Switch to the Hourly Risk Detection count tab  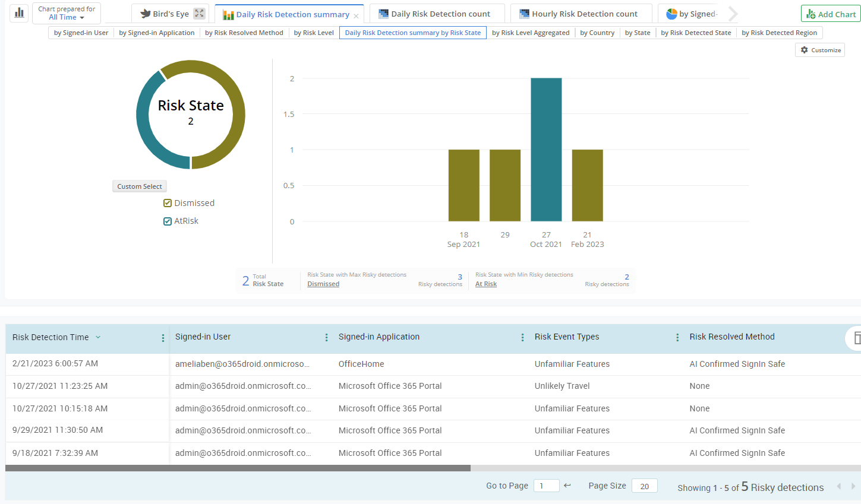tap(581, 13)
